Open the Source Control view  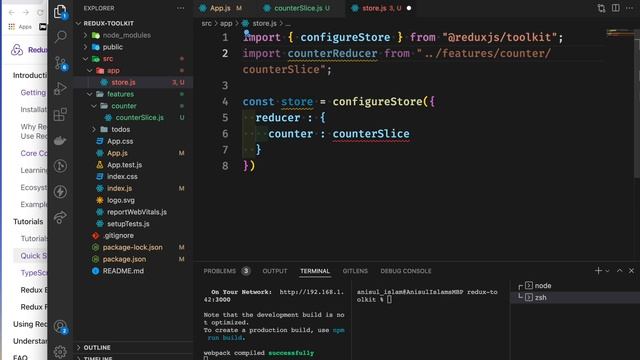point(60,63)
